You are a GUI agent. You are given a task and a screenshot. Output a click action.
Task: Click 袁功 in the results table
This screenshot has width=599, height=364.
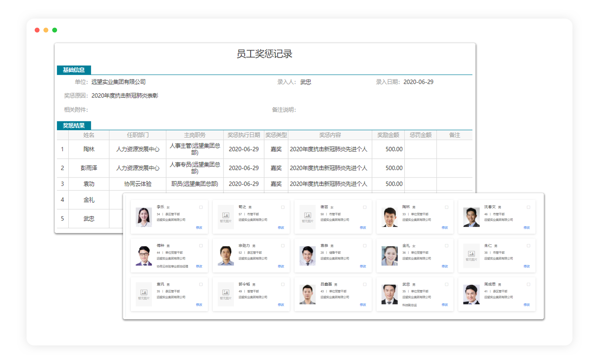(89, 184)
